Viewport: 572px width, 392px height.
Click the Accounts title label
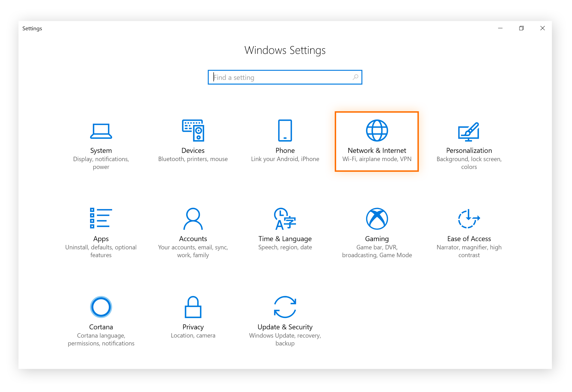pyautogui.click(x=193, y=239)
